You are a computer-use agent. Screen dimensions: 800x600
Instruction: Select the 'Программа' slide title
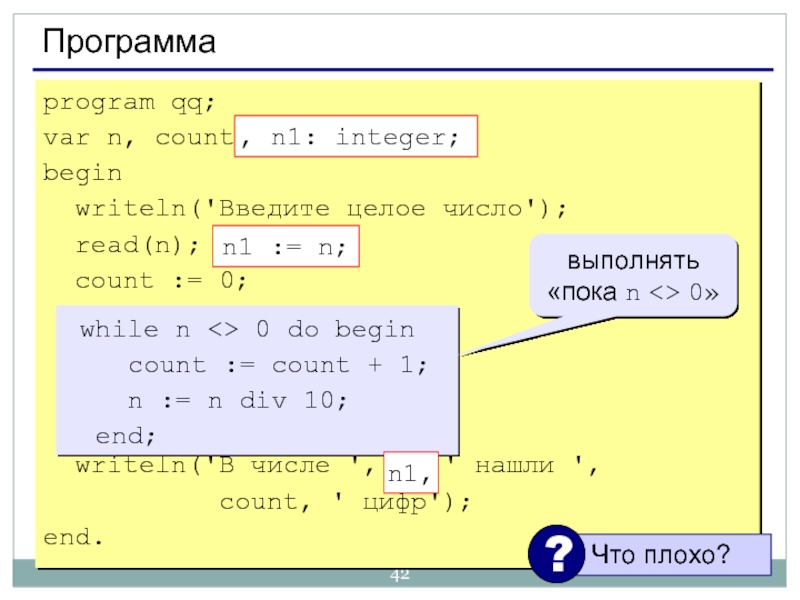128,42
